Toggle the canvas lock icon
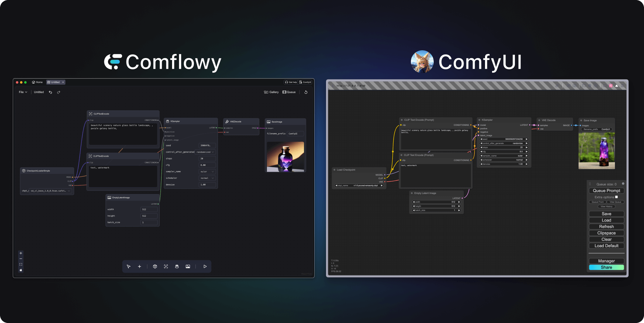This screenshot has height=323, width=644. pyautogui.click(x=21, y=270)
